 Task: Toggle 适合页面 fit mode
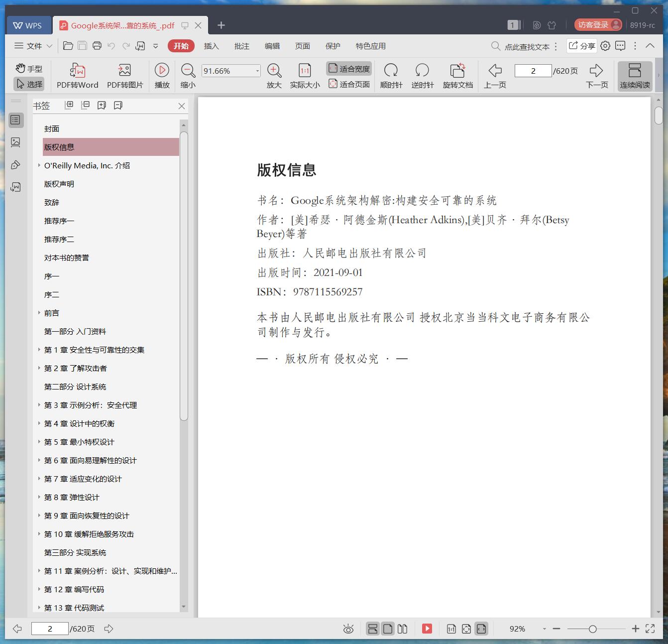coord(349,84)
